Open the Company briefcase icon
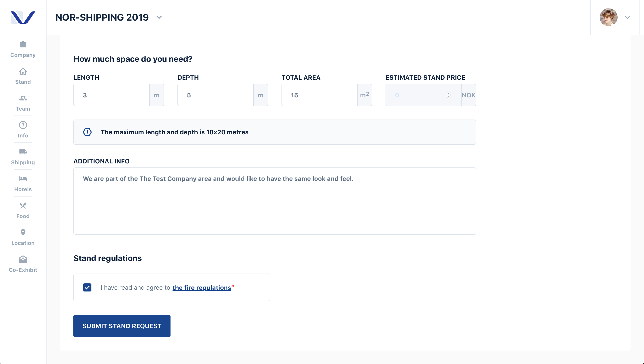 [23, 44]
